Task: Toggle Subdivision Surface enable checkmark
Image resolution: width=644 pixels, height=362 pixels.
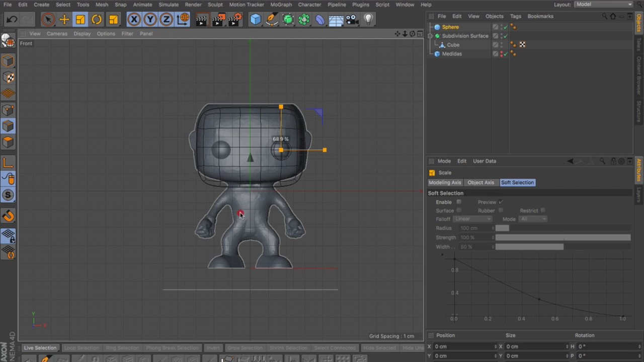Action: (x=506, y=36)
